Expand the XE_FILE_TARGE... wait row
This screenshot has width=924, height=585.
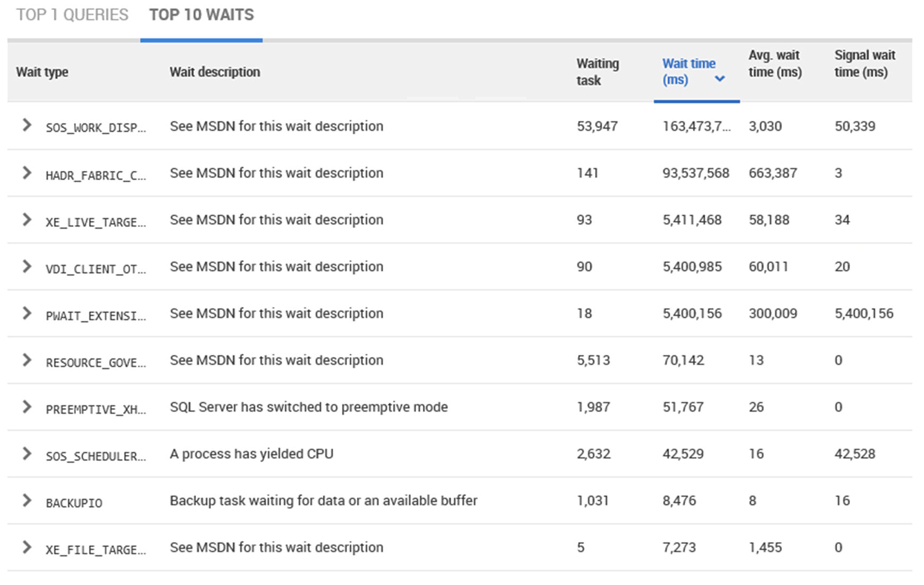[27, 547]
